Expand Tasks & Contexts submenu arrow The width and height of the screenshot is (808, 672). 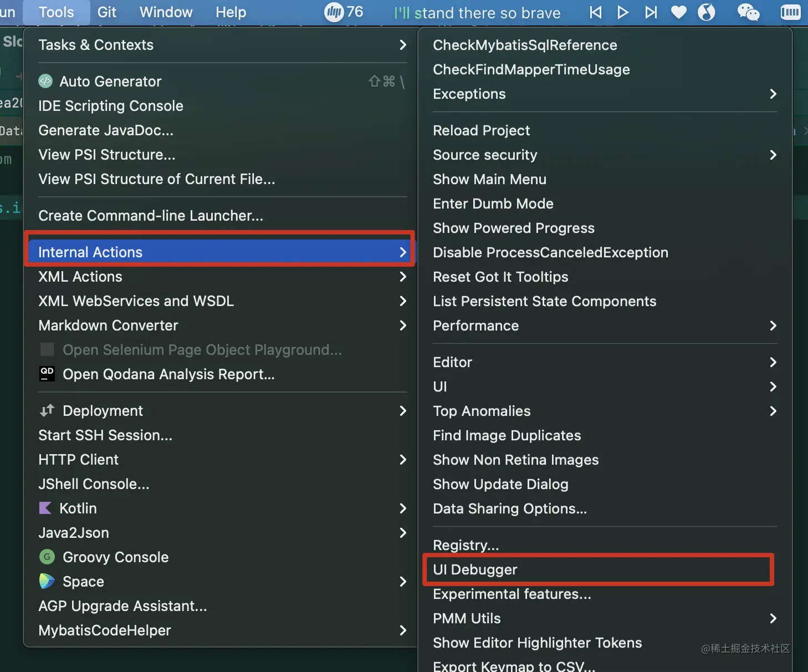pyautogui.click(x=403, y=45)
